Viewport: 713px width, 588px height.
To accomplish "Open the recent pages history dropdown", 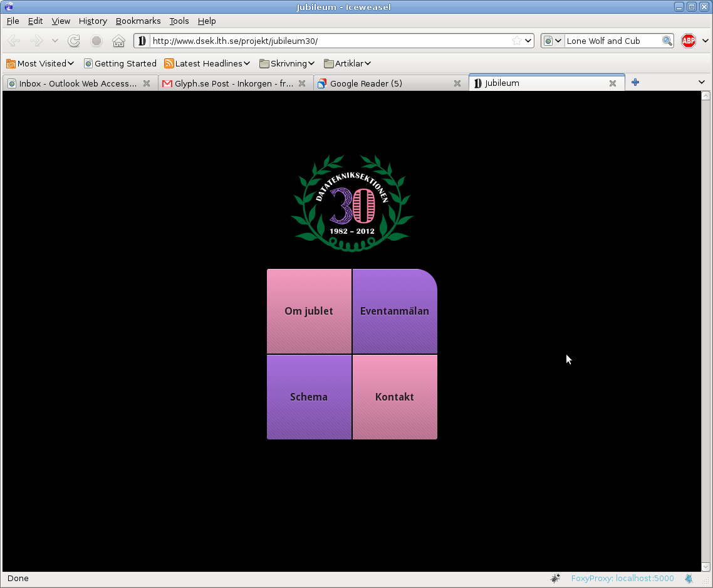I will 55,41.
